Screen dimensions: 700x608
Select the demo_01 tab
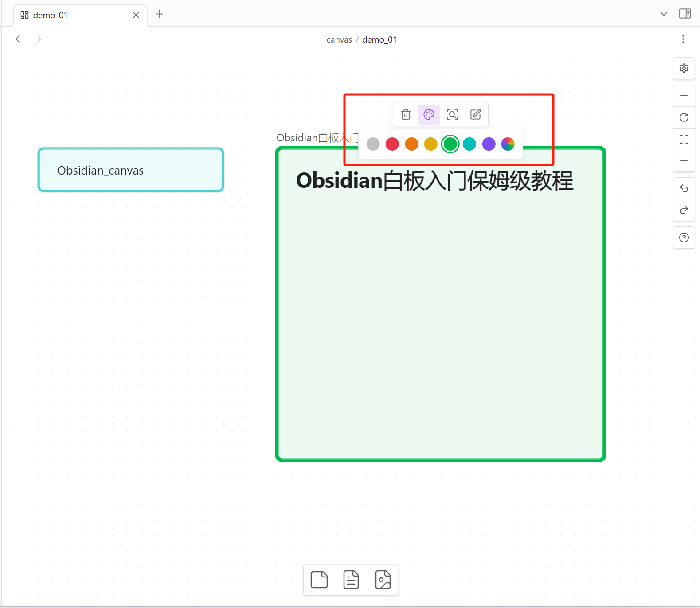pyautogui.click(x=80, y=16)
